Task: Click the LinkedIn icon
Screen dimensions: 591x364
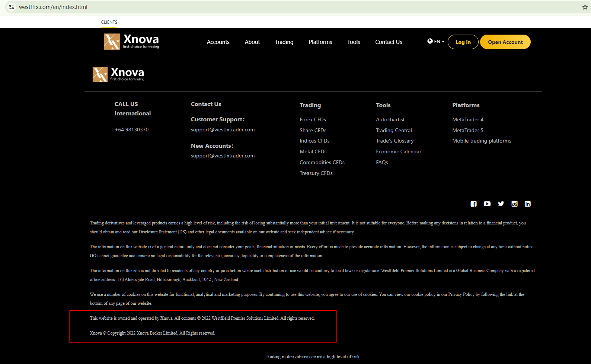Action: click(528, 204)
